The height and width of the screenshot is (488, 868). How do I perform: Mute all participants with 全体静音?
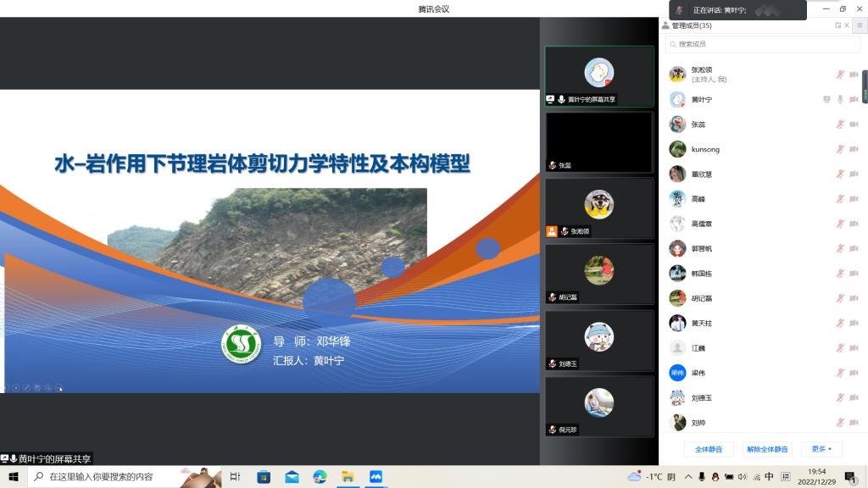[x=709, y=449]
